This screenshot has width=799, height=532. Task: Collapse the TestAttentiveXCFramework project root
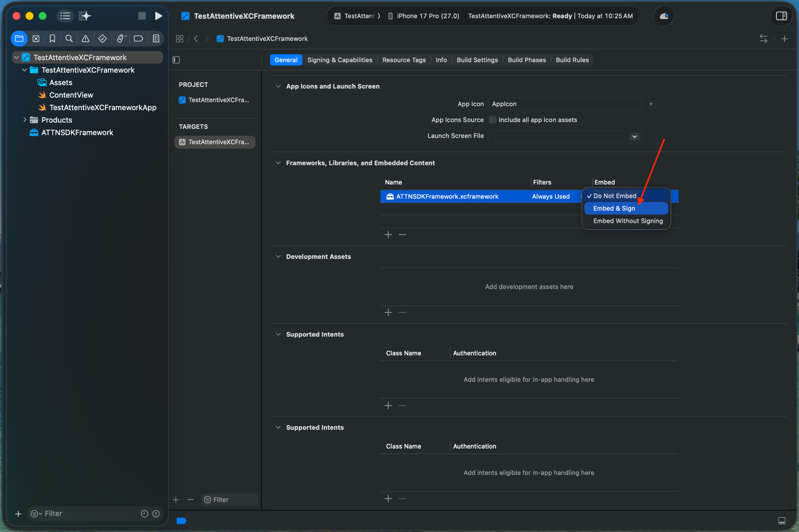click(16, 57)
